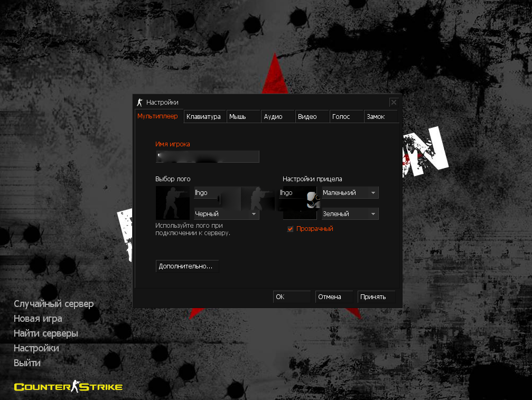The height and width of the screenshot is (400, 532).
Task: Select Найти серверы in the main menu
Action: click(46, 333)
